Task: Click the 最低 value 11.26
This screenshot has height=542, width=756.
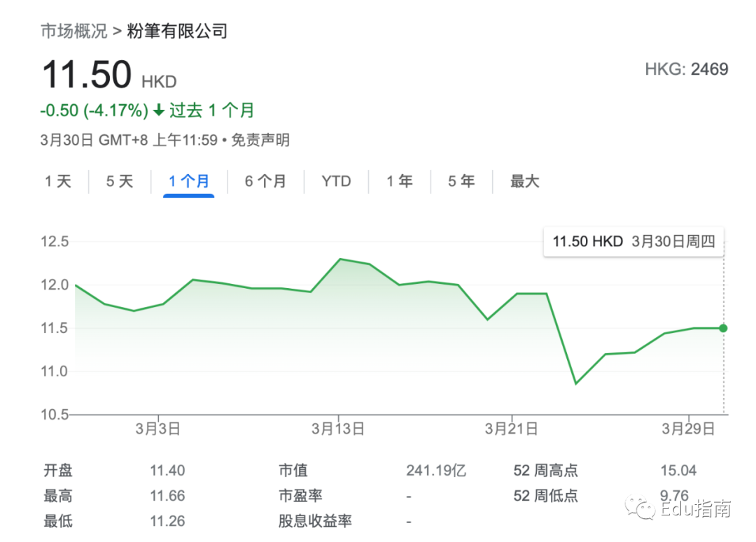Action: [x=167, y=521]
